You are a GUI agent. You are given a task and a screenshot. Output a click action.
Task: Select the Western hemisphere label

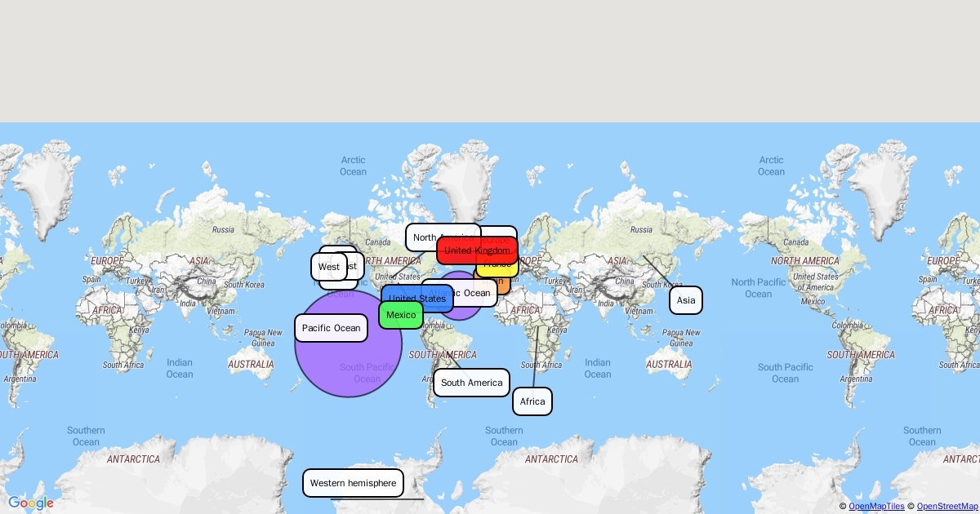(x=353, y=483)
